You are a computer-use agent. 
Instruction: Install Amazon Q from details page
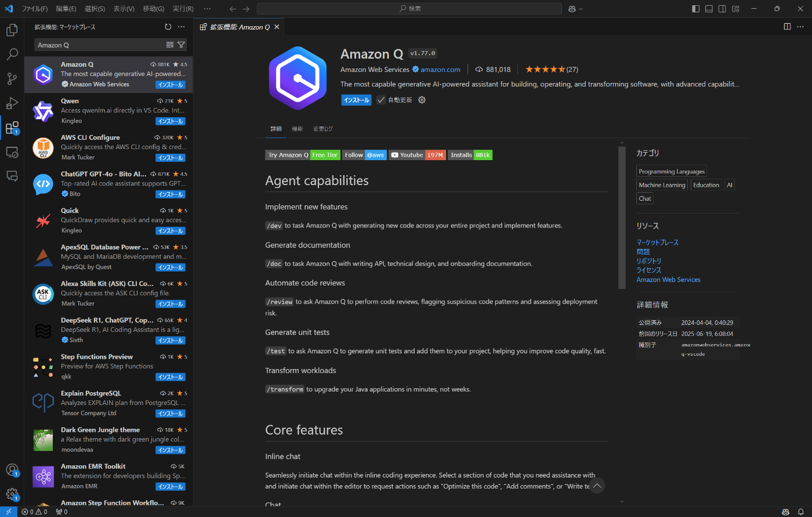[356, 100]
